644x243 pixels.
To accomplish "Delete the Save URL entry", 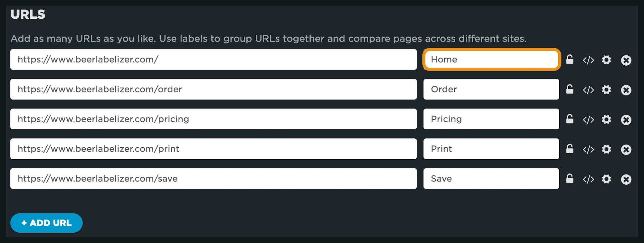I will pyautogui.click(x=626, y=179).
